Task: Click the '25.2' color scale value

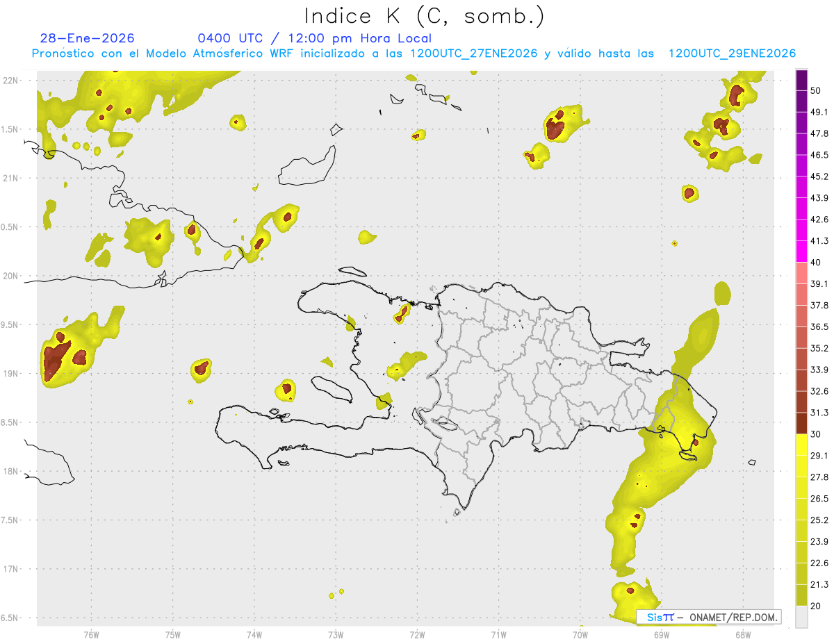Action: coord(819,520)
